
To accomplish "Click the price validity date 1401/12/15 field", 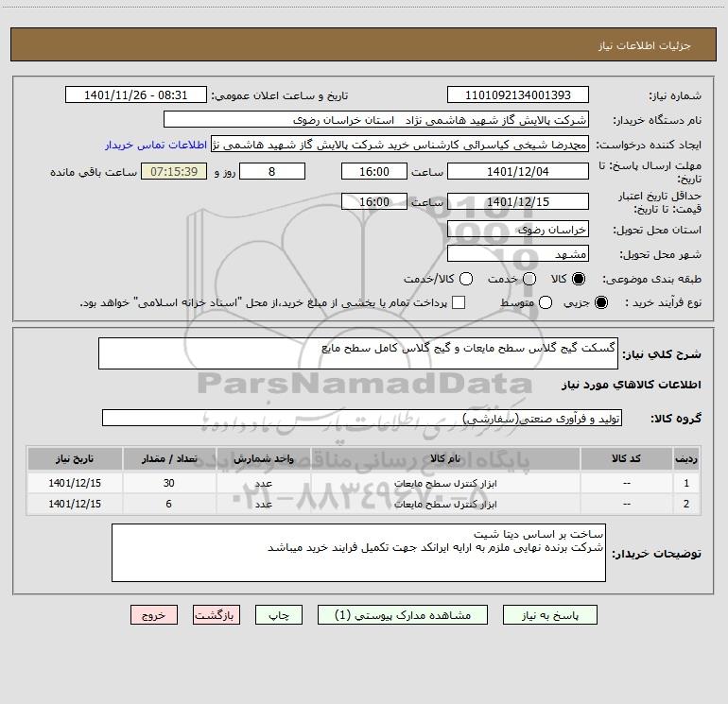I will point(518,201).
